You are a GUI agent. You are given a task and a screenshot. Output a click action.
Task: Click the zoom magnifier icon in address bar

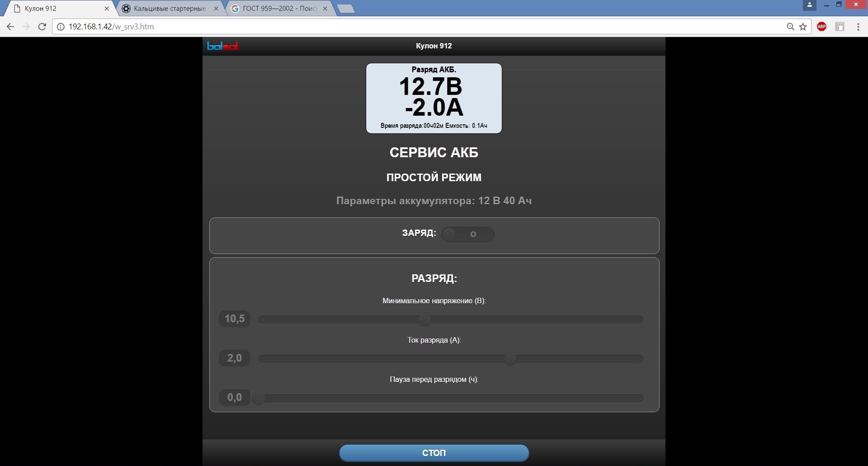click(x=790, y=27)
